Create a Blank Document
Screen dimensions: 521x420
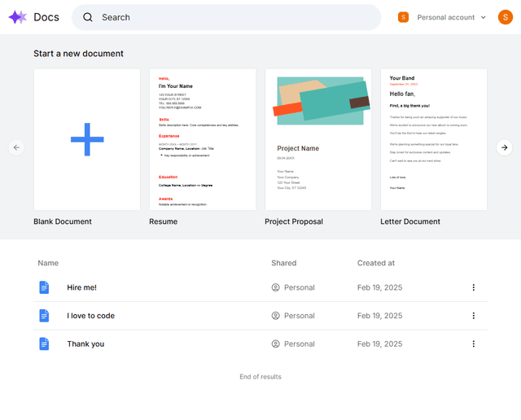pyautogui.click(x=87, y=139)
